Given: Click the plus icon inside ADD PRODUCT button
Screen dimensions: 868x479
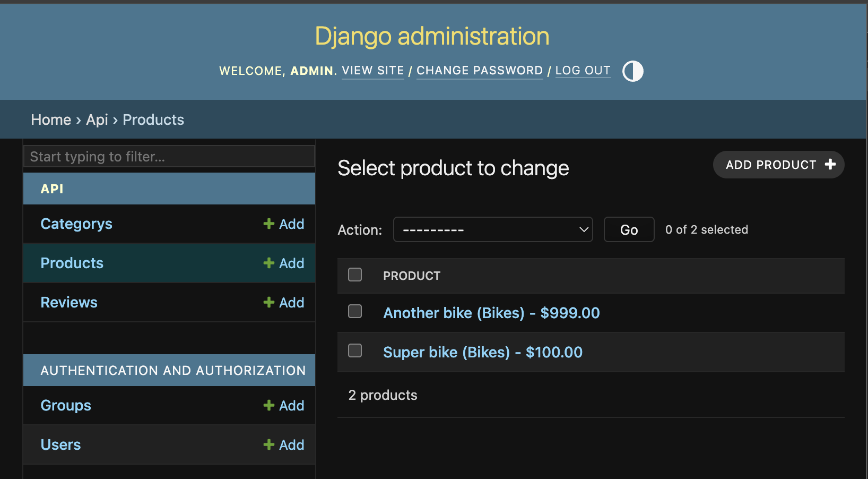Looking at the screenshot, I should point(830,165).
